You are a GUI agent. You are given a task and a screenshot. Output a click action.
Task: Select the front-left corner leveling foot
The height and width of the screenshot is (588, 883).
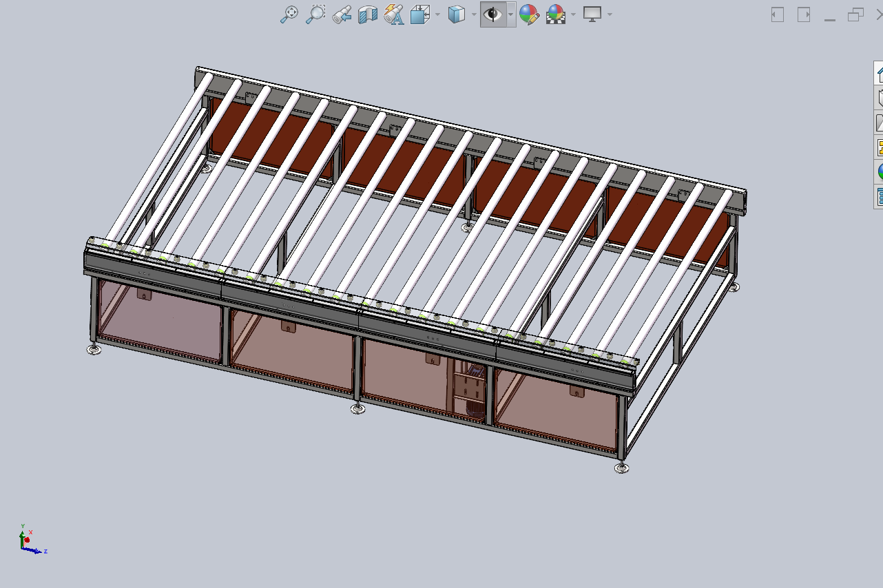[x=92, y=350]
